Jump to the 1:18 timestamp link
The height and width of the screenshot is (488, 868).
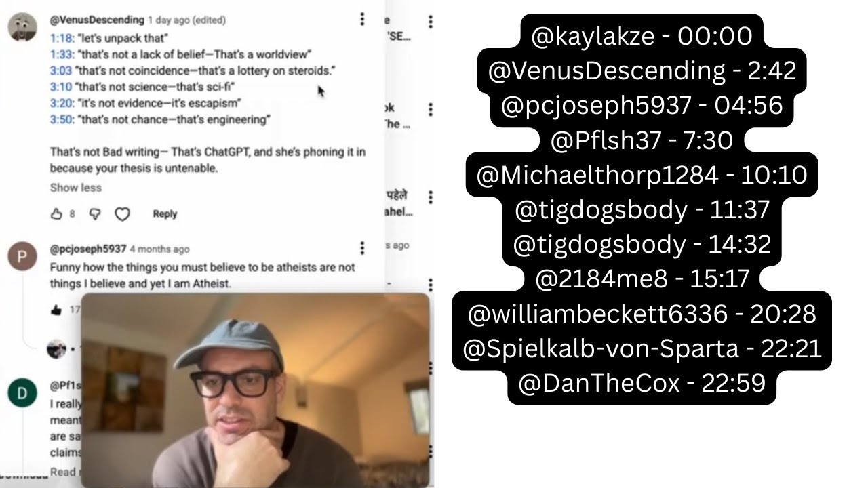pyautogui.click(x=60, y=38)
